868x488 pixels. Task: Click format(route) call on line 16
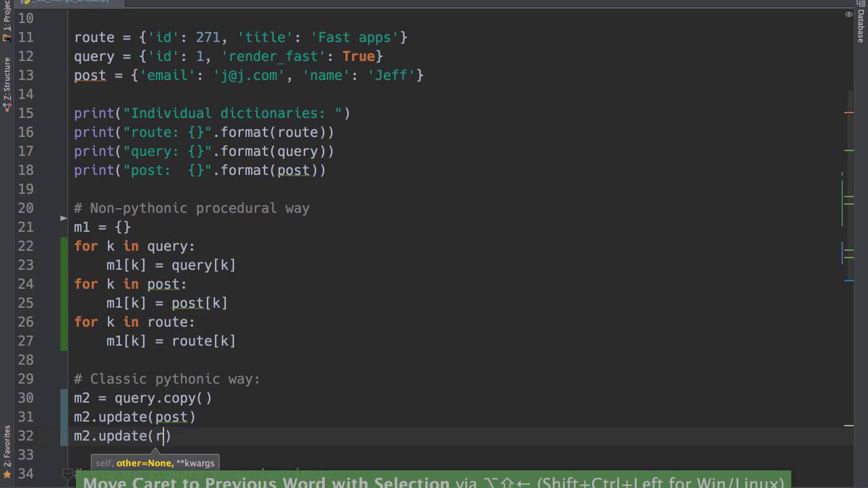click(277, 132)
